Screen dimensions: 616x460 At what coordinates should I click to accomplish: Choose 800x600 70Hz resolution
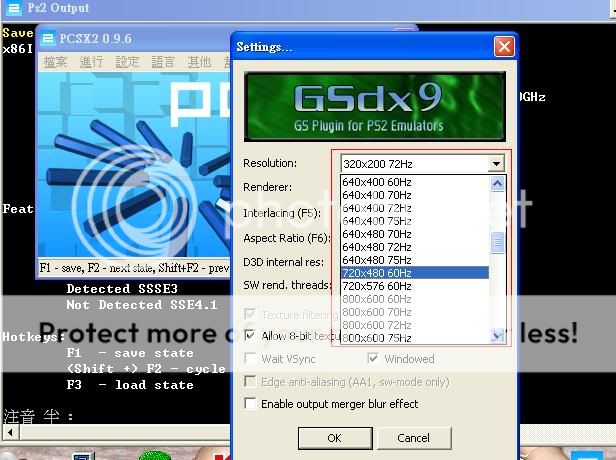415,312
